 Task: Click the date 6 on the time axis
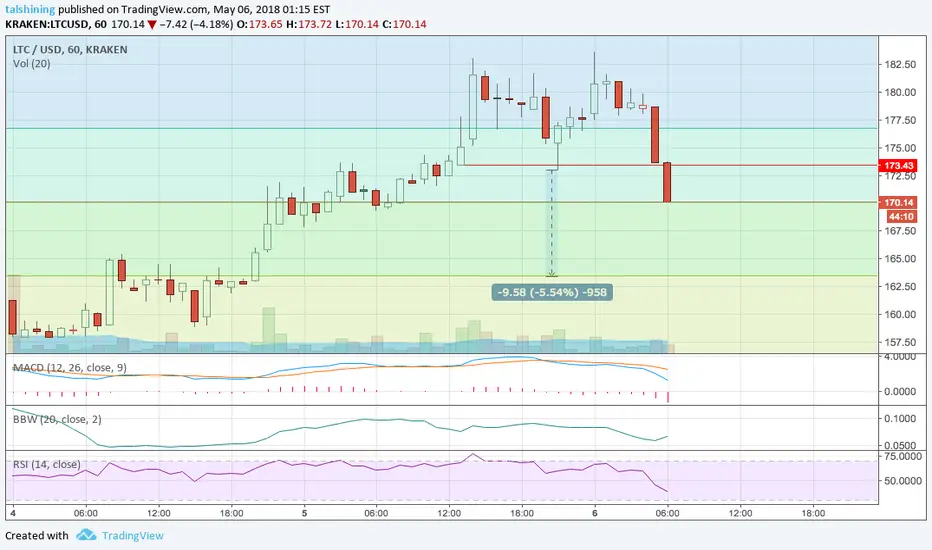point(594,513)
